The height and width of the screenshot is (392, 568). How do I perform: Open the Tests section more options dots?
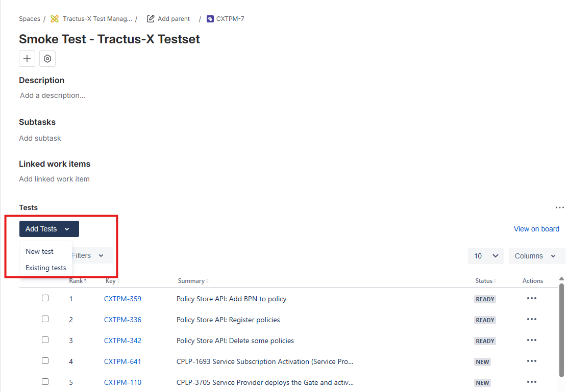coord(560,208)
